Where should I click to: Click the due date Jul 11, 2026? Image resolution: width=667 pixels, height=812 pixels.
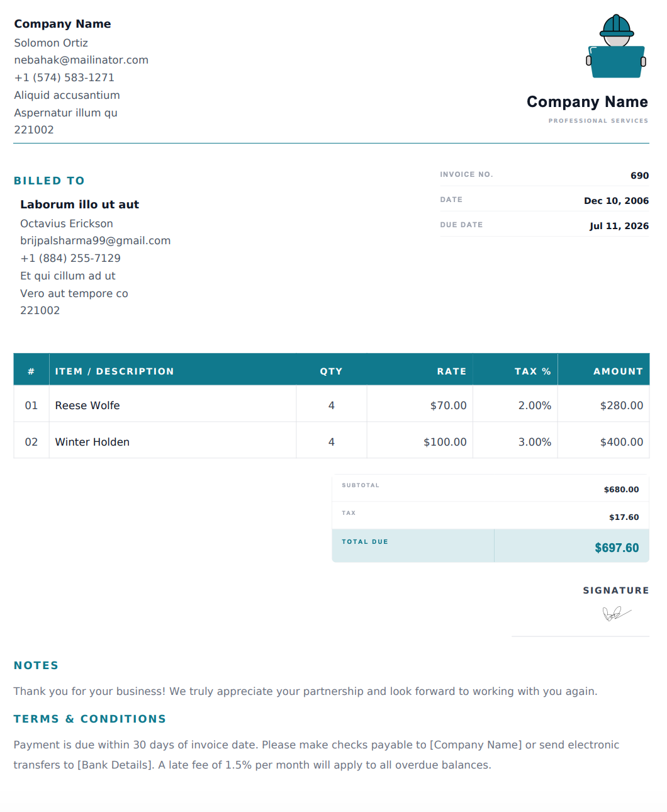(619, 226)
